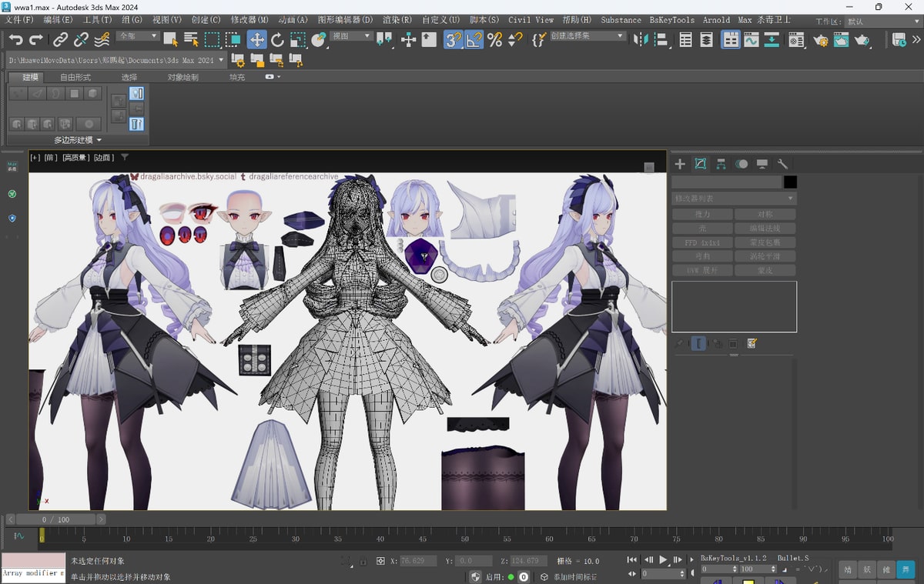Click Configure Modifier Sets icon

pyautogui.click(x=752, y=343)
